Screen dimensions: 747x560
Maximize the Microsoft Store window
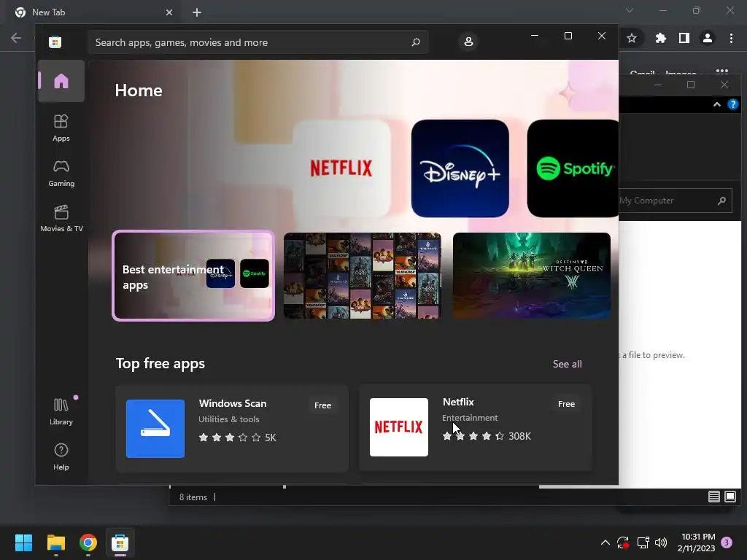[568, 36]
